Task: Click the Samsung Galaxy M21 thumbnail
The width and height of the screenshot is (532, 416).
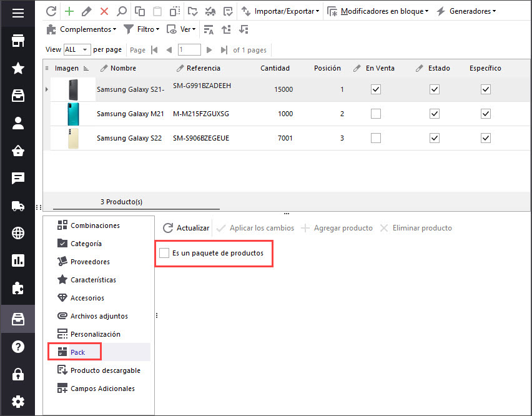Action: pyautogui.click(x=73, y=114)
